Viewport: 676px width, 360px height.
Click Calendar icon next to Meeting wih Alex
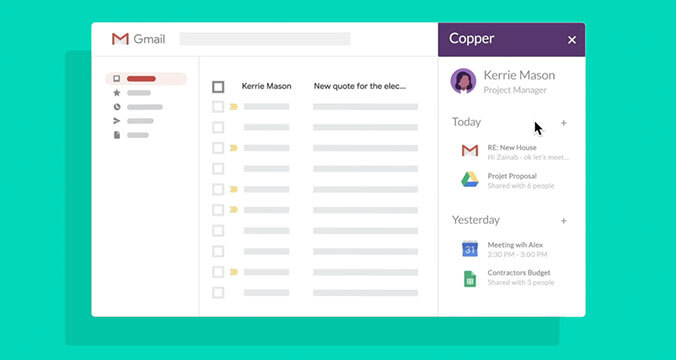tap(470, 249)
